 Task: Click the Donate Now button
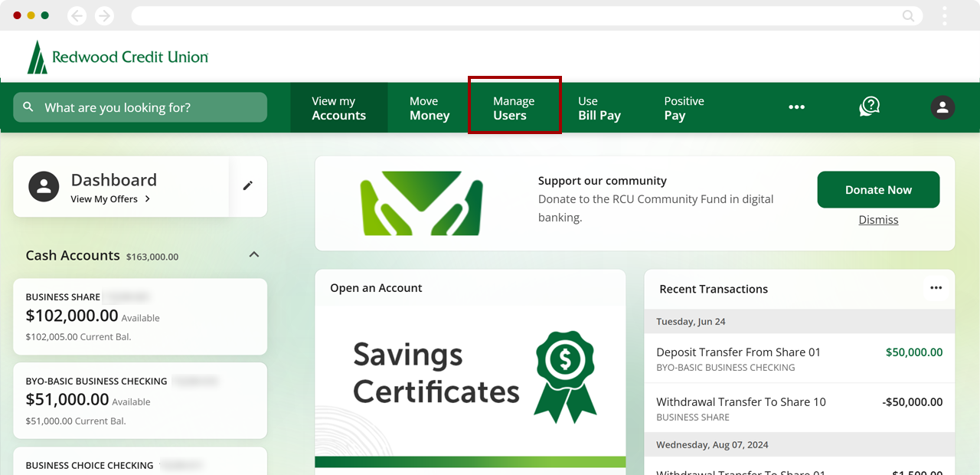click(878, 190)
